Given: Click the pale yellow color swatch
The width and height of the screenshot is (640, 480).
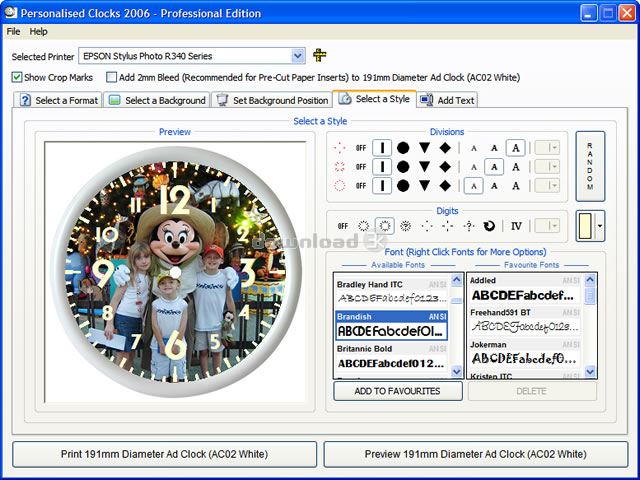Looking at the screenshot, I should pos(584,226).
